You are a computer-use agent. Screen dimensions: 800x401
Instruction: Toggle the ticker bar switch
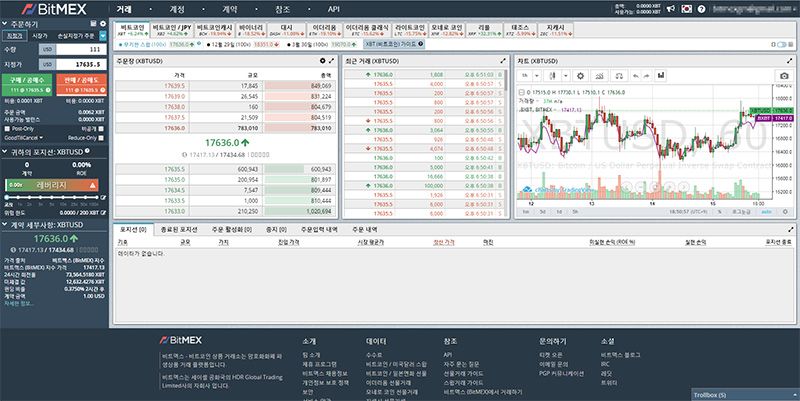pyautogui.click(x=781, y=45)
